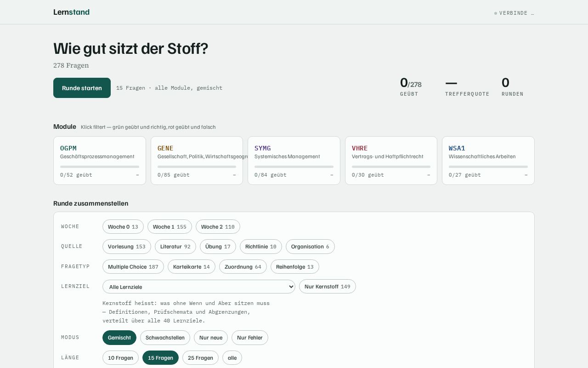
Task: Set length to 15 Fragen
Action: tap(160, 358)
